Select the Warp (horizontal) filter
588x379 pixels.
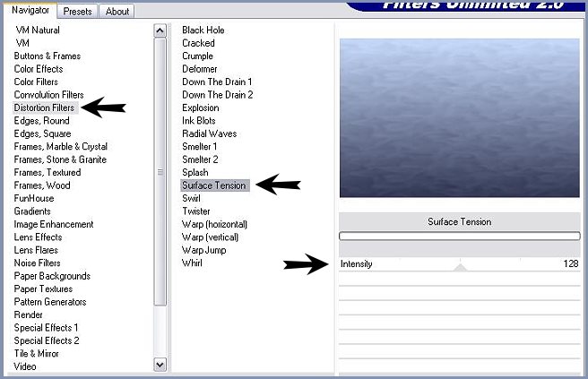coord(214,224)
